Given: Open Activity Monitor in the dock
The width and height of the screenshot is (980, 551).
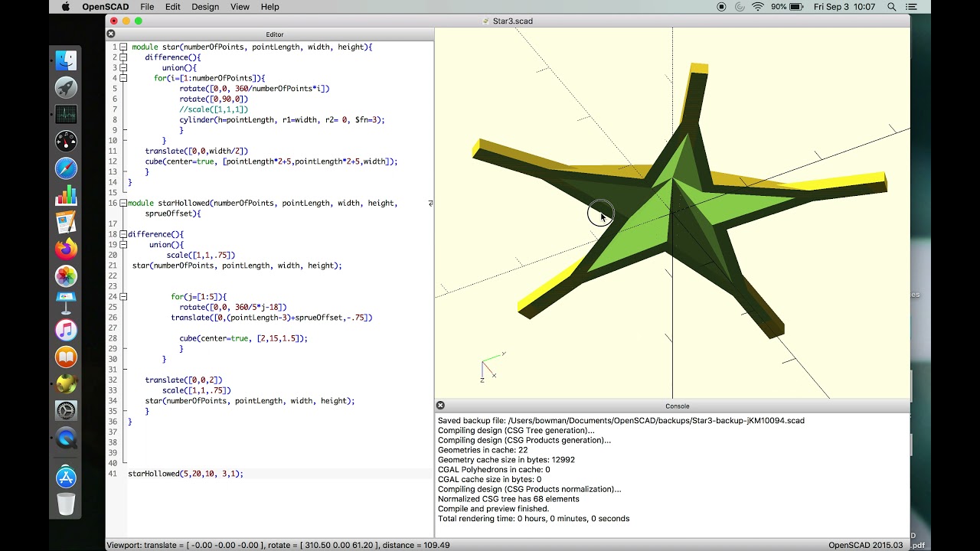Looking at the screenshot, I should coord(66,115).
